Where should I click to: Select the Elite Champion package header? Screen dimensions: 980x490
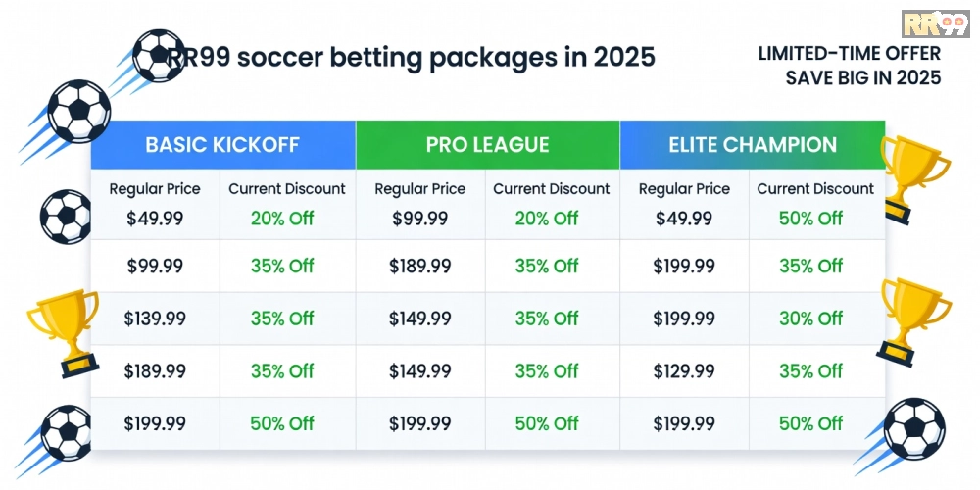(x=753, y=145)
